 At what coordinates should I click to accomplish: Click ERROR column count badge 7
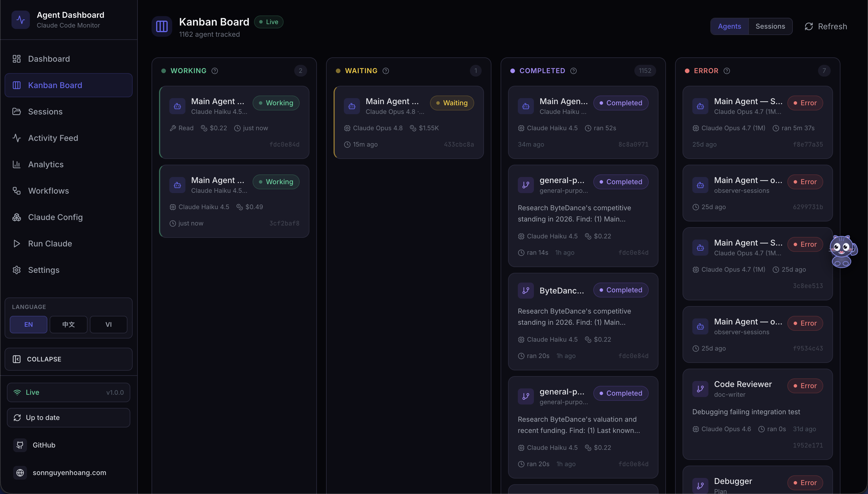click(824, 71)
